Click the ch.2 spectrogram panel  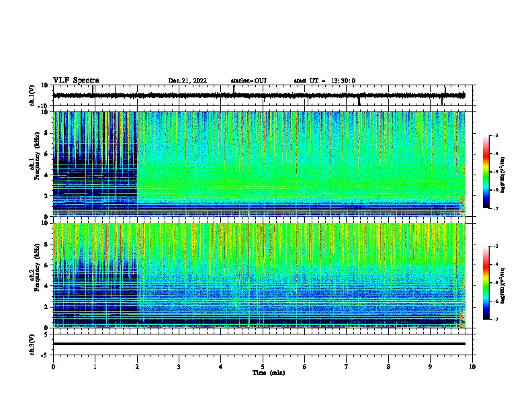[262, 275]
